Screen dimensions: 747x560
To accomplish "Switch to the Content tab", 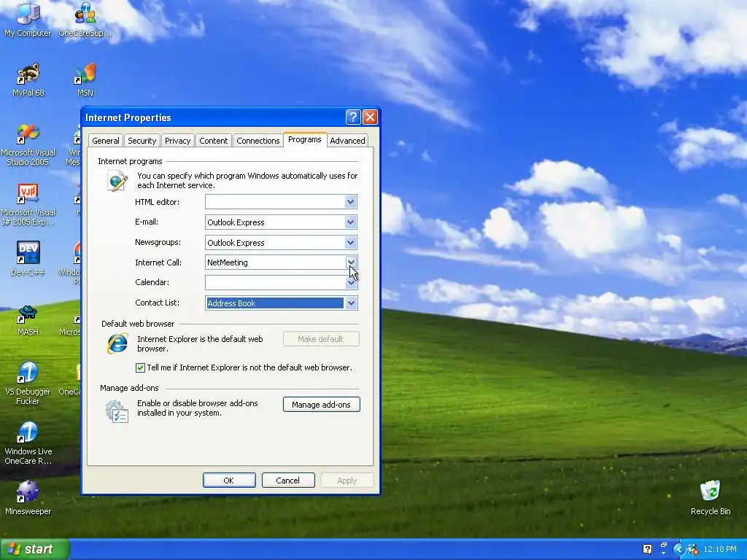I will coord(214,141).
